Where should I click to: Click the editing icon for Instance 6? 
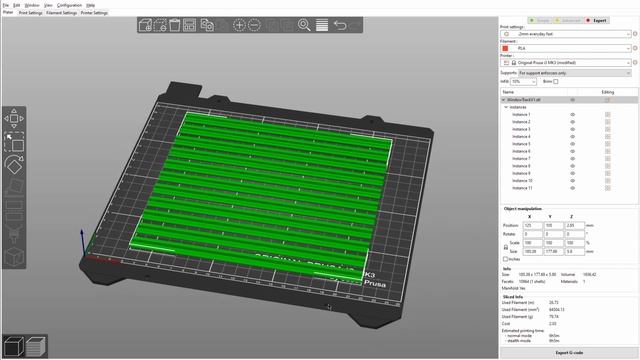[607, 151]
